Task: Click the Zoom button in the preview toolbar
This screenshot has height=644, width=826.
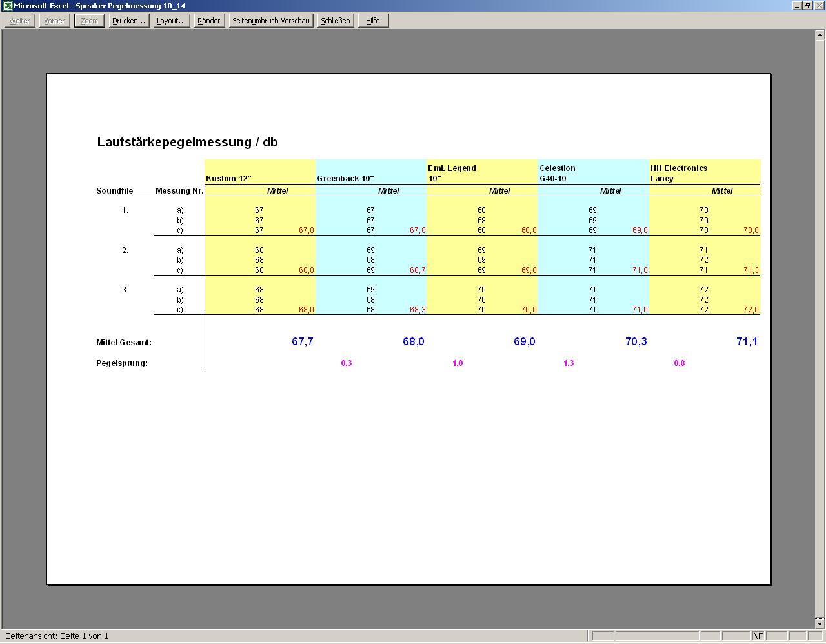Action: point(89,21)
